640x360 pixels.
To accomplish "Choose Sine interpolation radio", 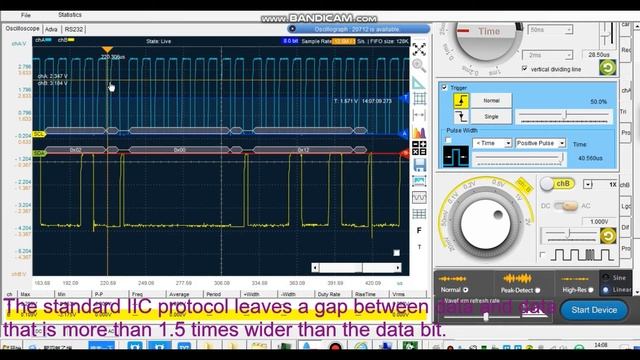I will click(x=606, y=278).
